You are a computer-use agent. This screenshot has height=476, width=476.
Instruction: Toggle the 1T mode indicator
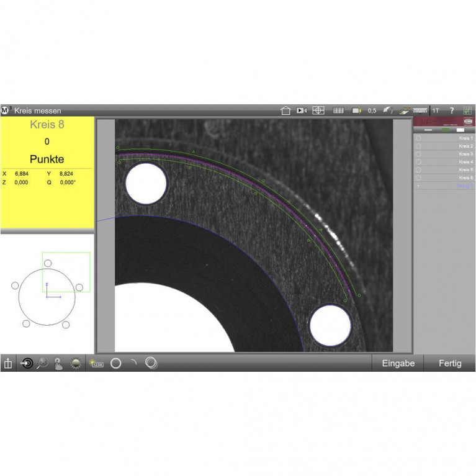click(x=436, y=110)
